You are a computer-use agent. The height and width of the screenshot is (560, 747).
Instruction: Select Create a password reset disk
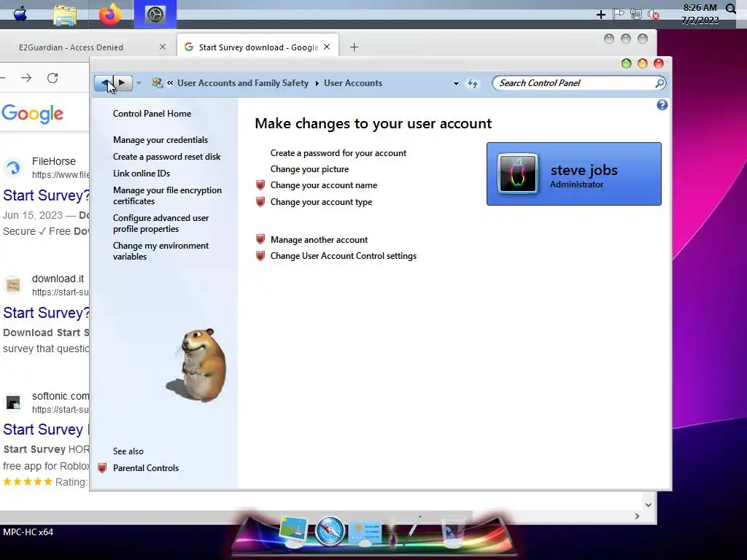167,157
